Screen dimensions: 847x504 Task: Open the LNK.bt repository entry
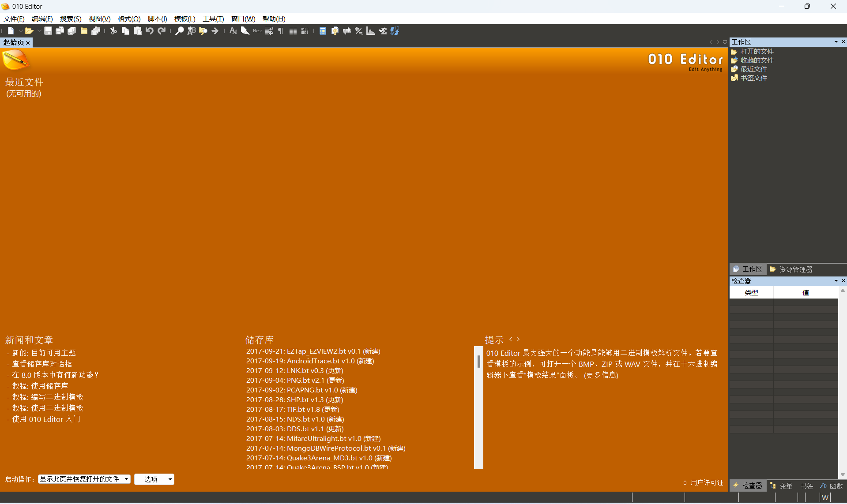(x=295, y=370)
